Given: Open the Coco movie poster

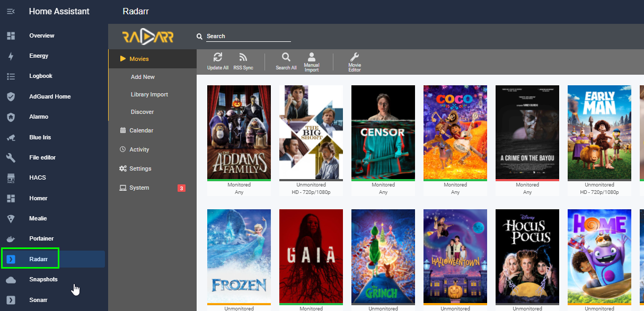Looking at the screenshot, I should click(x=455, y=132).
